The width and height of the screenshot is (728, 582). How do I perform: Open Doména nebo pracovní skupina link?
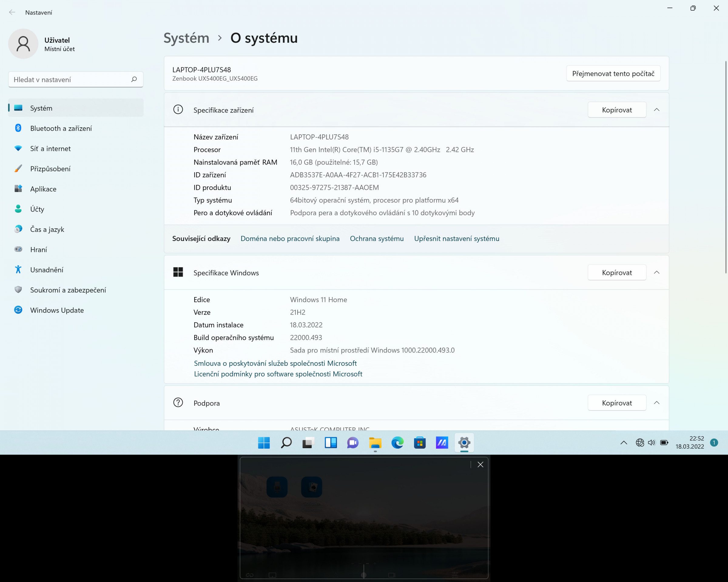coord(290,239)
